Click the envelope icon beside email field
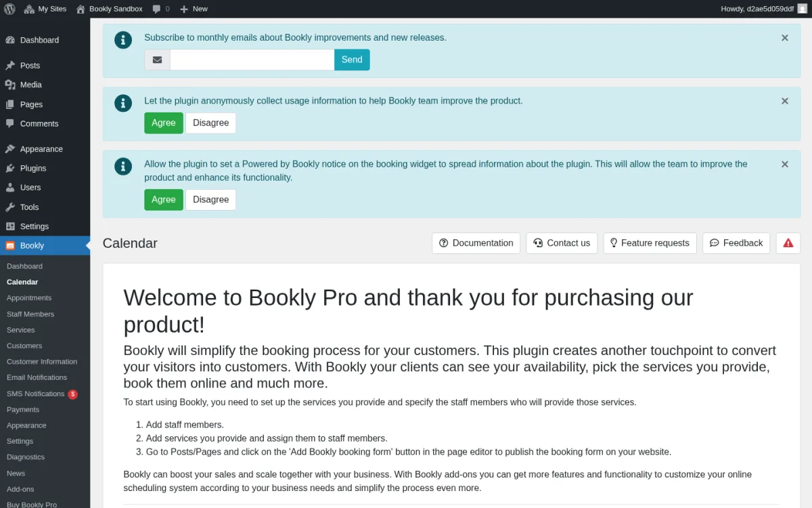The width and height of the screenshot is (812, 508). coord(157,60)
